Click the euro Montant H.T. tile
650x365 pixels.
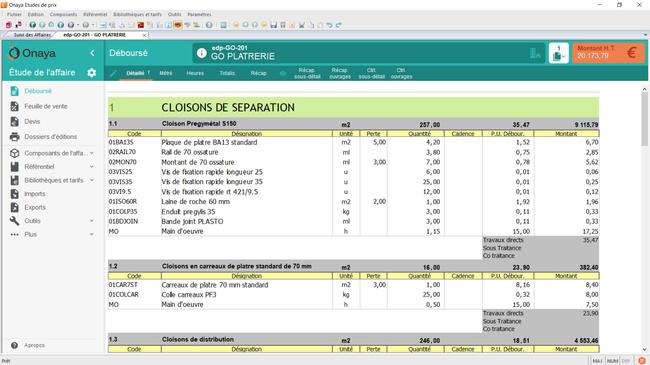[608, 53]
